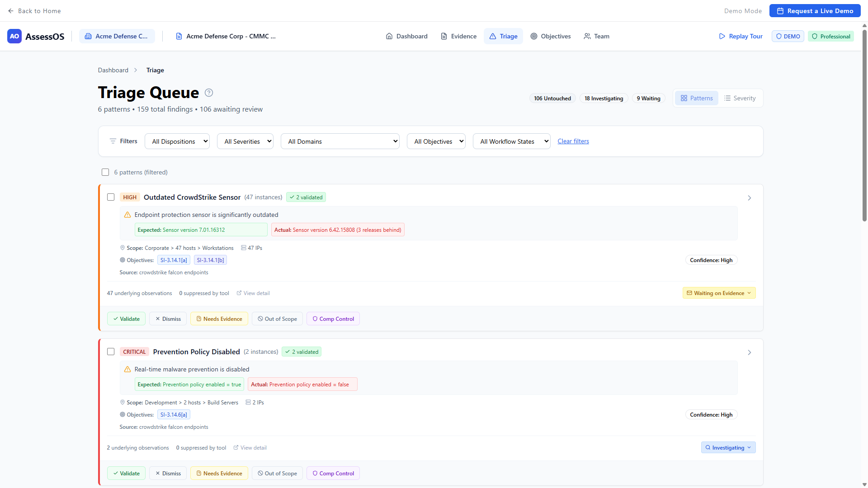Screen dimensions: 868x488
Task: Click the back arrow next to Back to Home
Action: click(x=11, y=10)
